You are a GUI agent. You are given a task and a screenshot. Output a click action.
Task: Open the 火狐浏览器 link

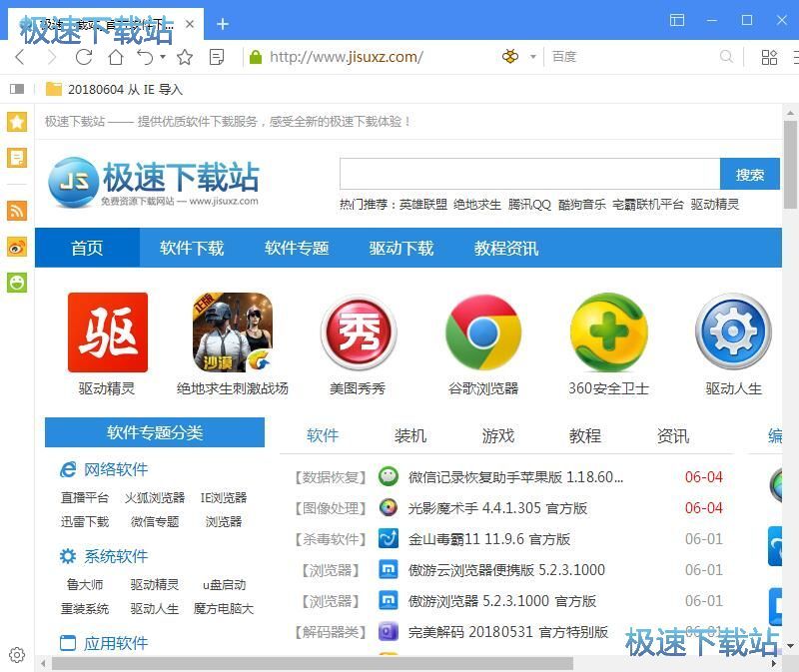155,497
